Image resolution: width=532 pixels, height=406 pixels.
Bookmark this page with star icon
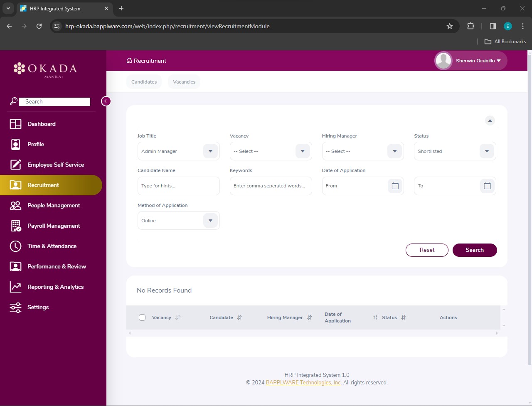449,26
